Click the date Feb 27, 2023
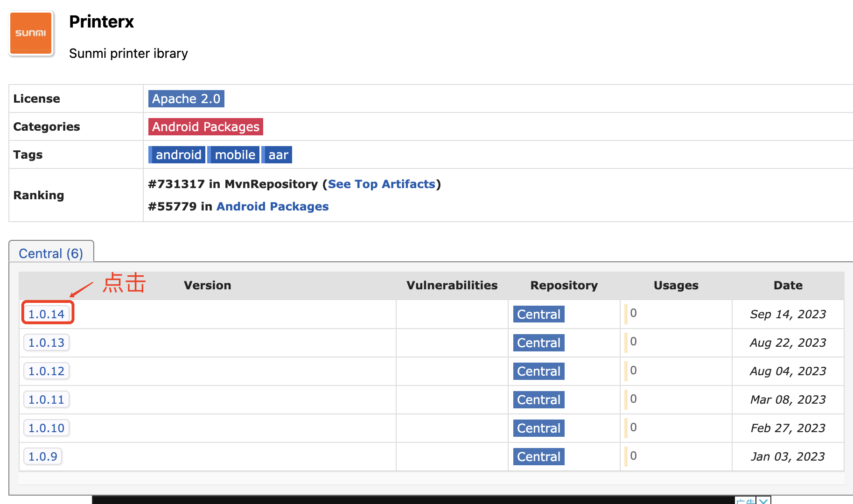The image size is (853, 504). (788, 428)
